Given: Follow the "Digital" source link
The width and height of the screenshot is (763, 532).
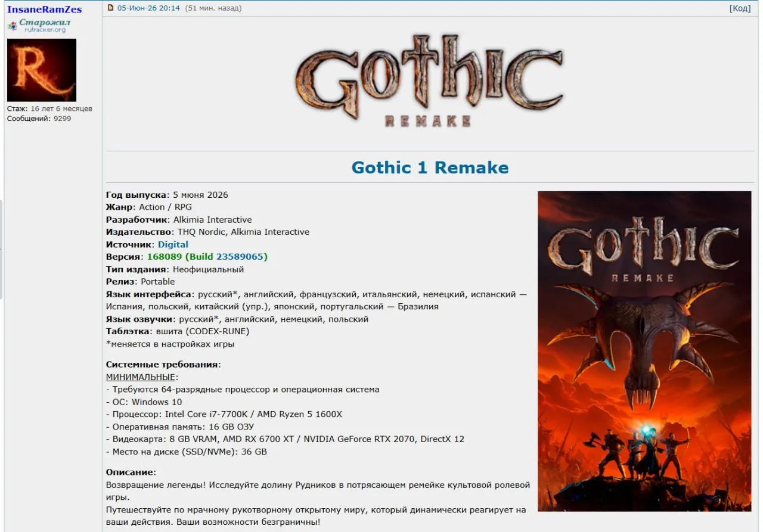Looking at the screenshot, I should [173, 244].
